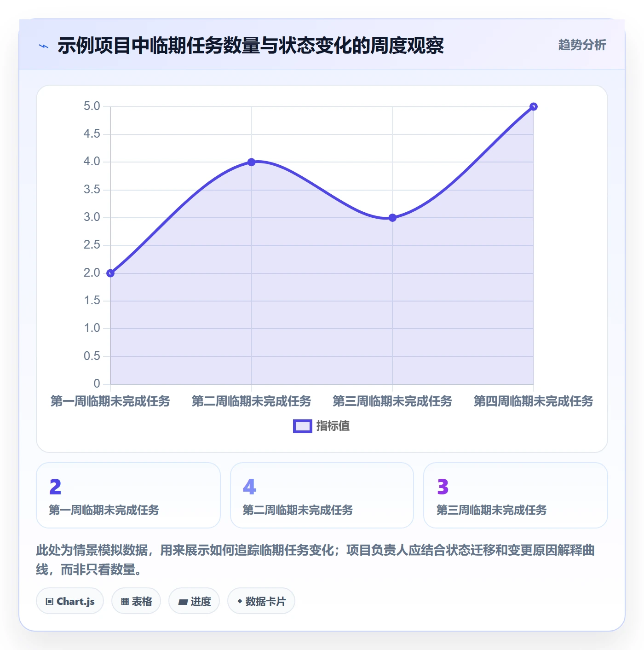The width and height of the screenshot is (644, 650).
Task: Click the y-axis value 5.0
Action: coord(92,106)
